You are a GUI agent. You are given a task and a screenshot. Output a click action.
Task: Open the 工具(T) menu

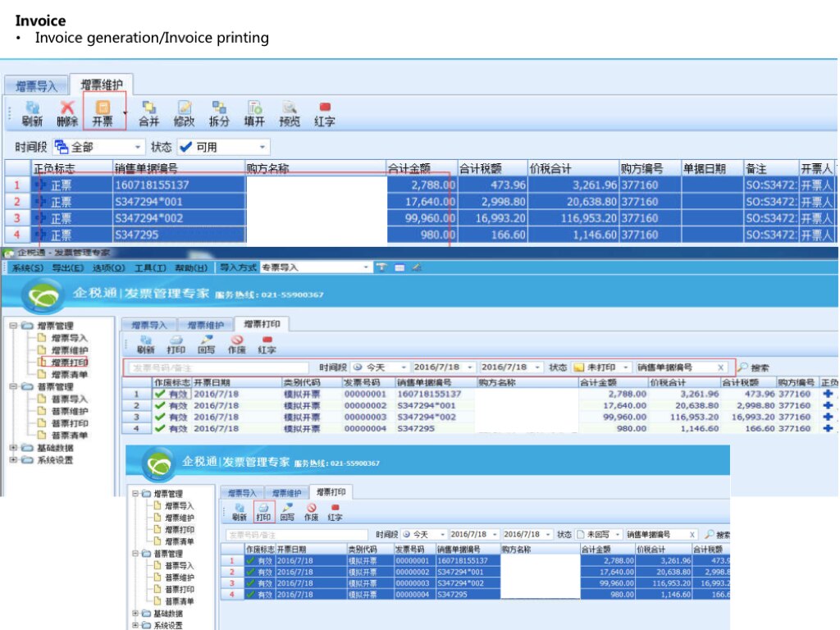click(150, 267)
